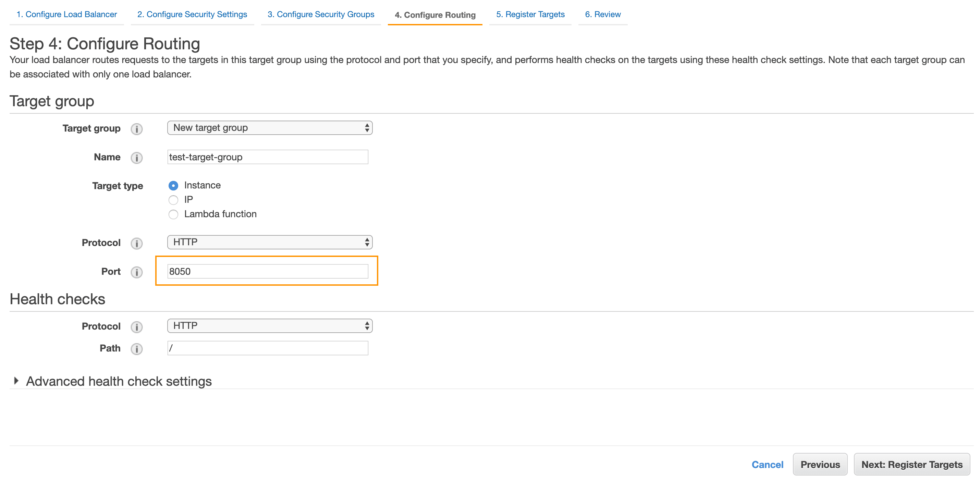Click Next: Register Targets button

(912, 465)
